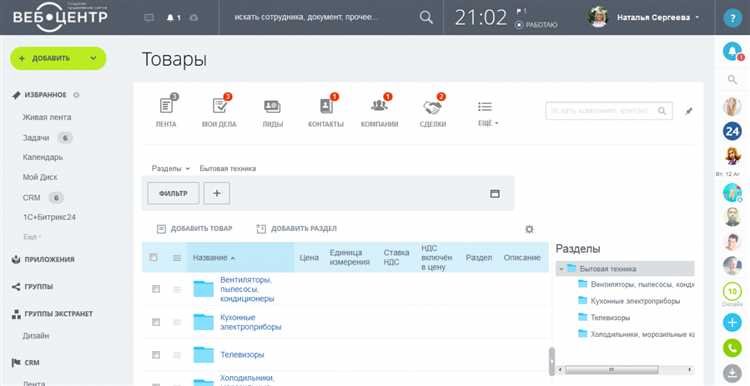Open the Вентиляторы, пылесосы folder icon in table
The width and height of the screenshot is (750, 386).
pos(203,289)
